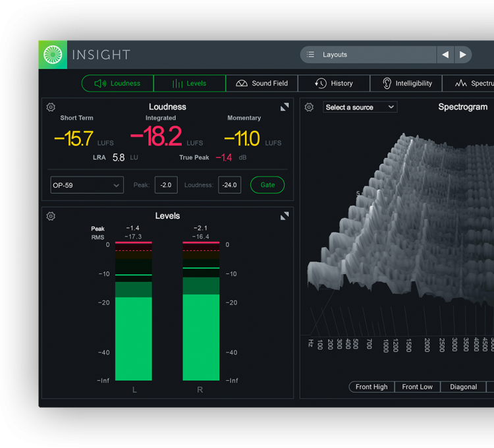Click the left RMS value -17.3
Screen dimensions: 494x448
(133, 237)
